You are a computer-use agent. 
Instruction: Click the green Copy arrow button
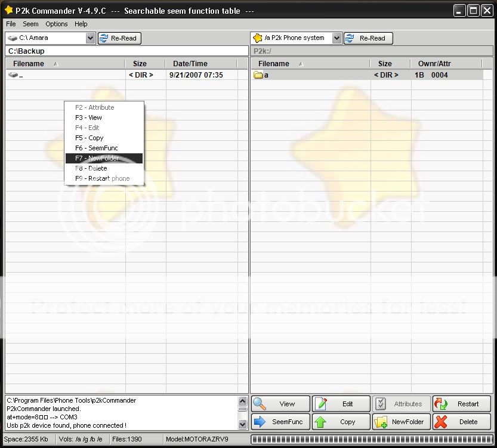click(x=341, y=422)
